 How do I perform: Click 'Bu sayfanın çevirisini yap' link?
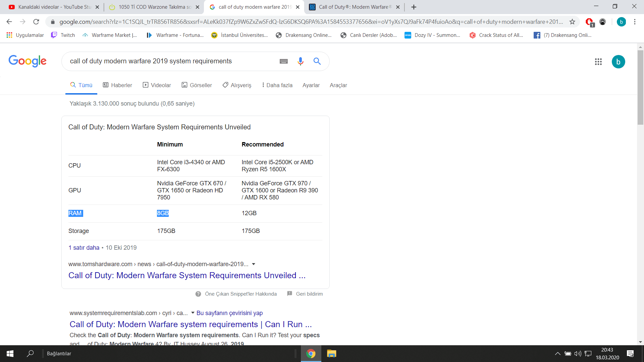tap(229, 313)
